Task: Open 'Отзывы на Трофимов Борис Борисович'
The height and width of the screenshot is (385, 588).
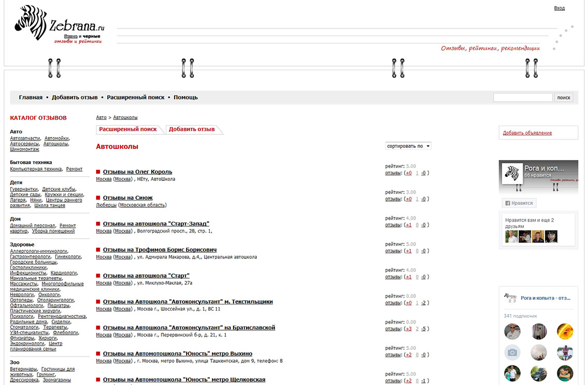Action: click(160, 250)
